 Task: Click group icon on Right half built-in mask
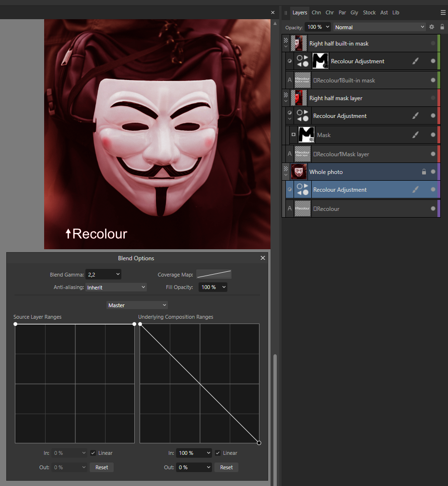click(286, 40)
